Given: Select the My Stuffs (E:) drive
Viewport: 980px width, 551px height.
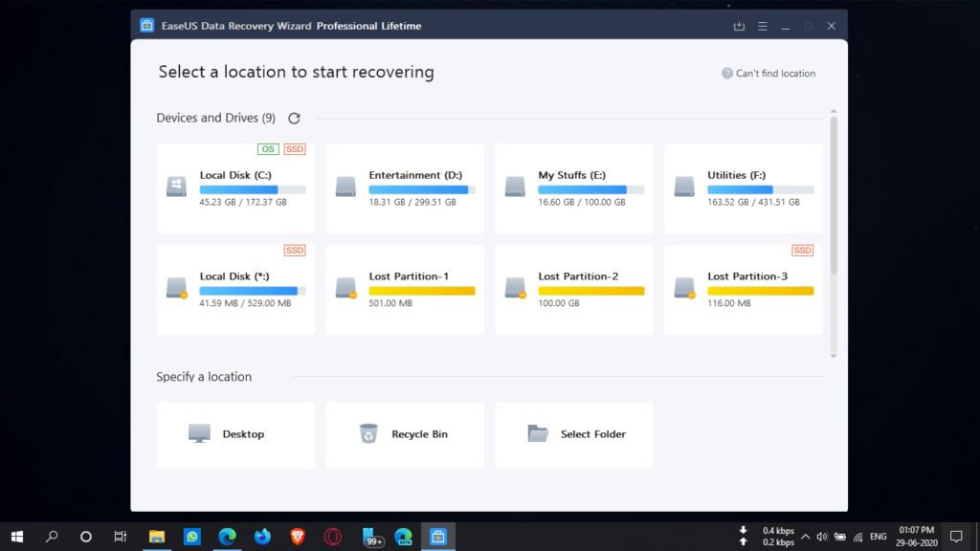Looking at the screenshot, I should click(x=574, y=188).
